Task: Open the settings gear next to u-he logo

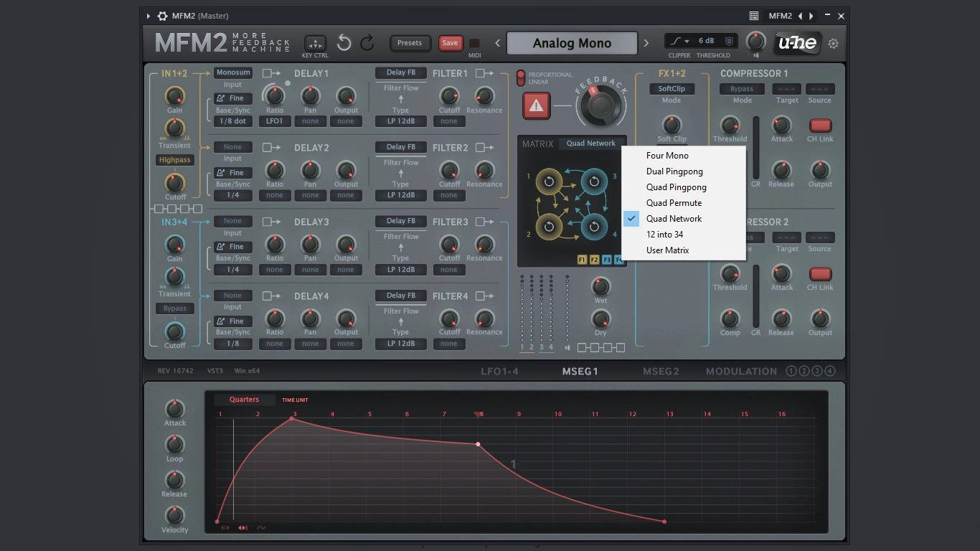Action: [x=833, y=44]
